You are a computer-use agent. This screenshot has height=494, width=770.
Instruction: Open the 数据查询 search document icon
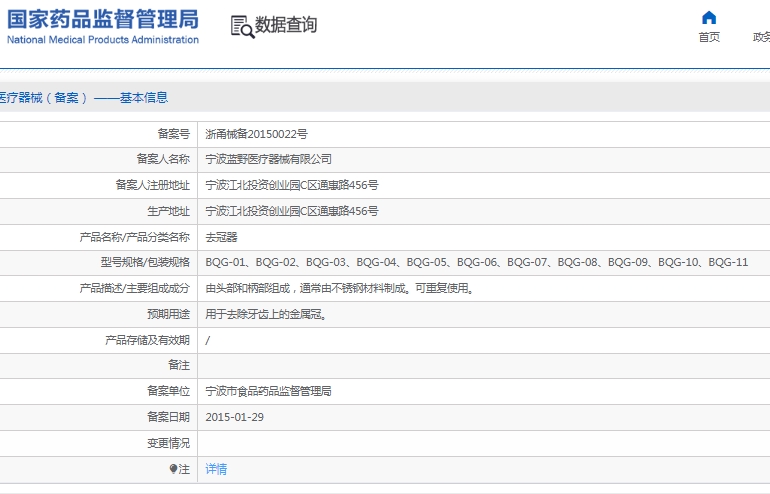pos(243,27)
